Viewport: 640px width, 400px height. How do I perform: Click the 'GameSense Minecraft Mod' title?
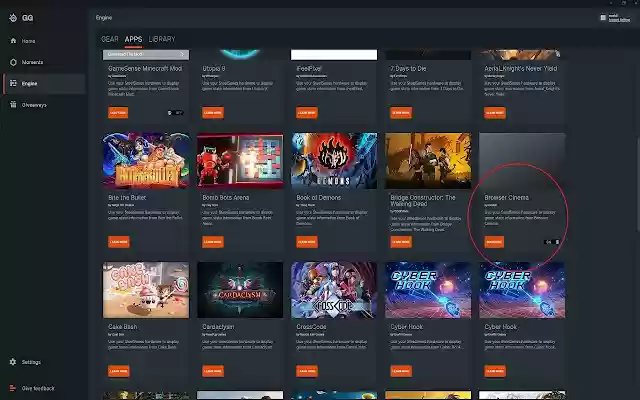[145, 69]
